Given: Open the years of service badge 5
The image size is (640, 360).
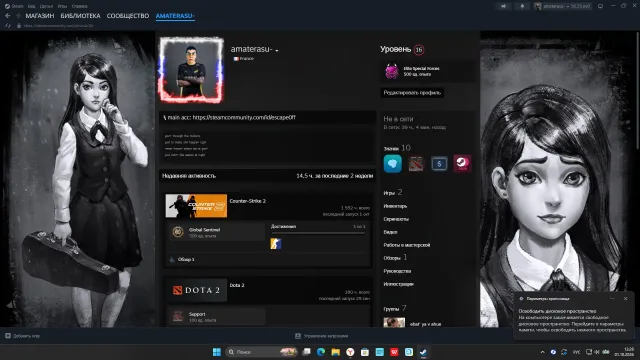Looking at the screenshot, I should coord(439,164).
